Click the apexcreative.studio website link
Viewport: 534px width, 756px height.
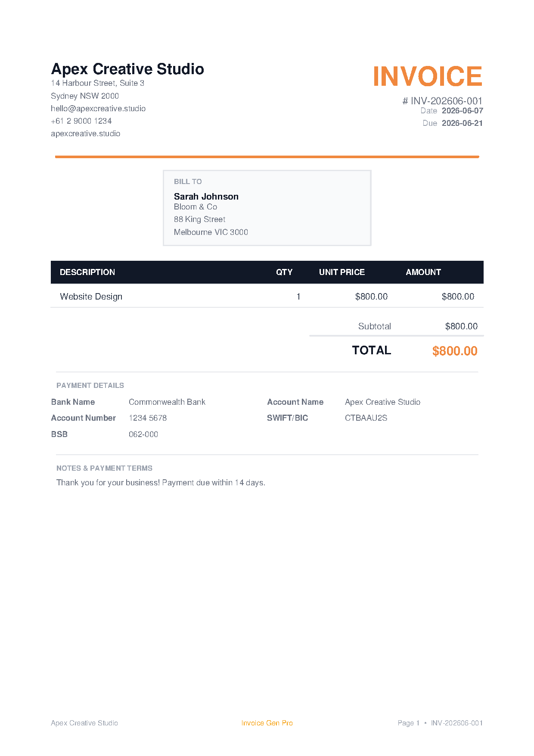pos(85,134)
